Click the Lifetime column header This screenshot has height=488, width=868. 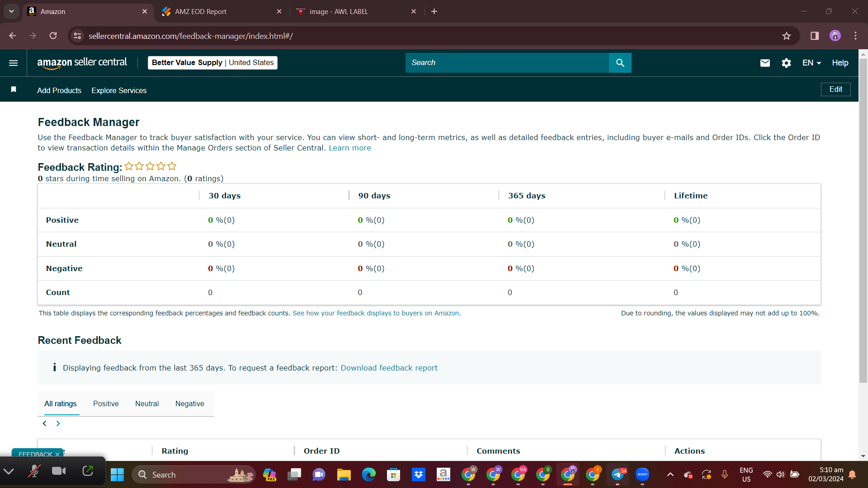click(691, 196)
